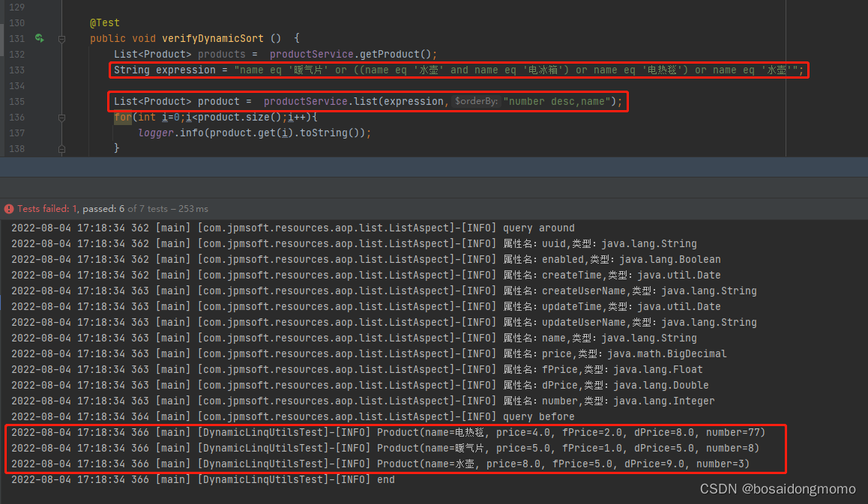Screen dimensions: 868x504
Task: Click the Product name=电热毯 log line
Action: pyautogui.click(x=388, y=433)
